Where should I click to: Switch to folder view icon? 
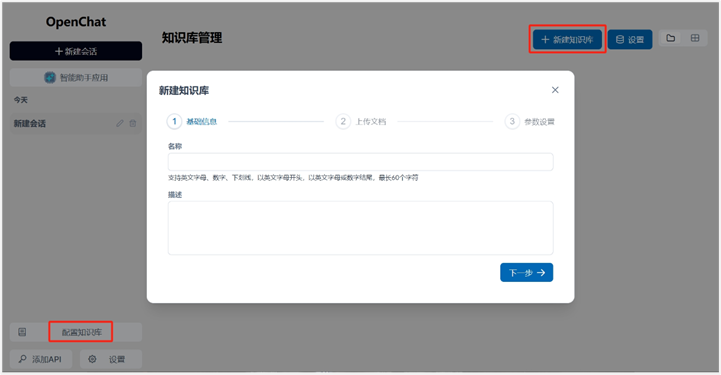click(671, 38)
